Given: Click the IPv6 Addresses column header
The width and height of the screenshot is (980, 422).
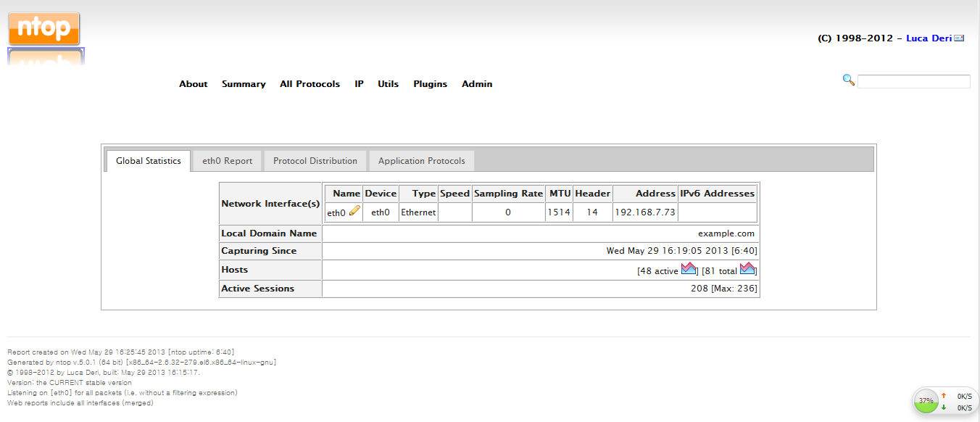Looking at the screenshot, I should [x=718, y=194].
